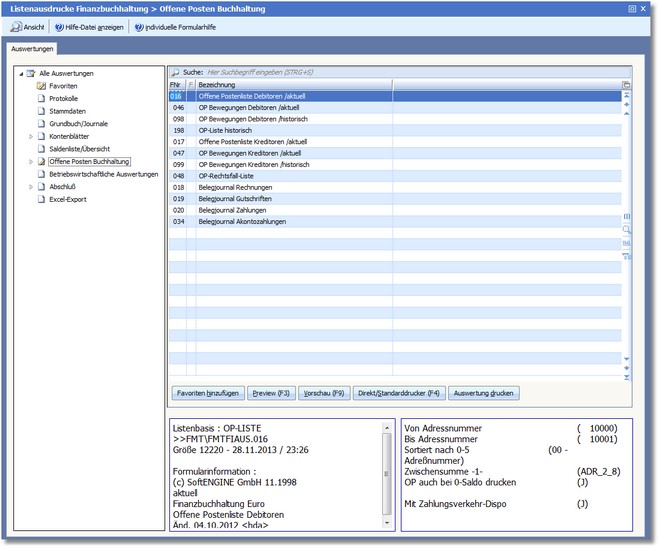Jump to last row with bottom arrow icon
659x548 pixels.
point(627,377)
